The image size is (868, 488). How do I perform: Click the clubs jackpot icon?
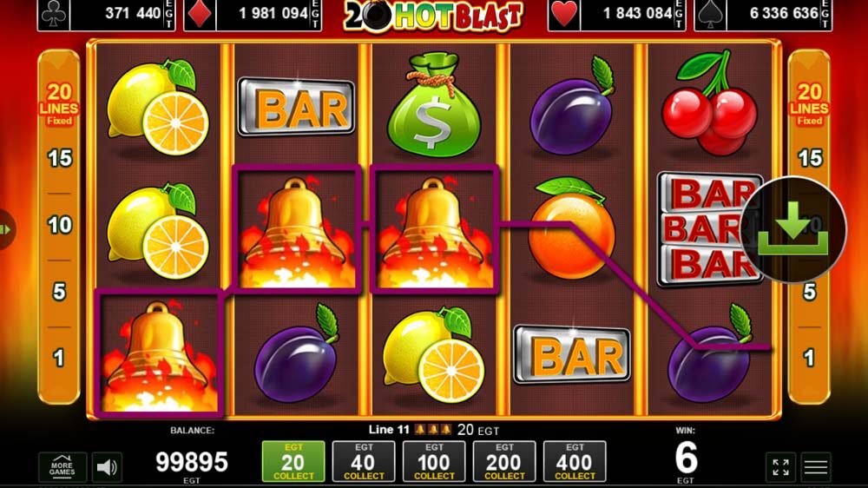[x=54, y=15]
